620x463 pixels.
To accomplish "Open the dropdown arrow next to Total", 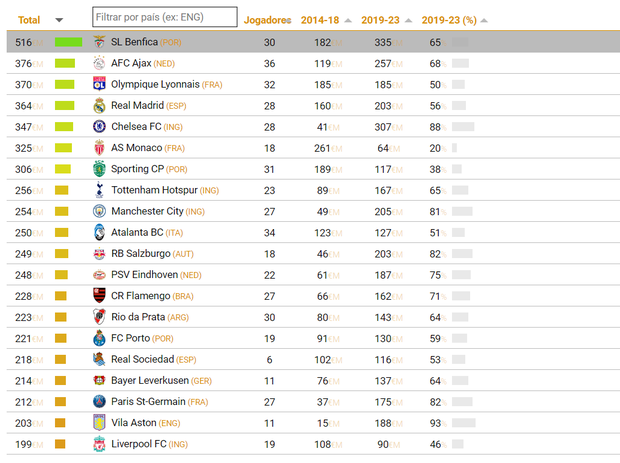I will coord(59,19).
